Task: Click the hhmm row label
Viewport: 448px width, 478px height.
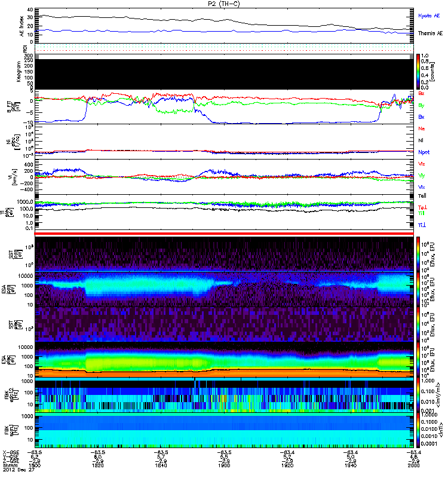Action: pos(11,465)
